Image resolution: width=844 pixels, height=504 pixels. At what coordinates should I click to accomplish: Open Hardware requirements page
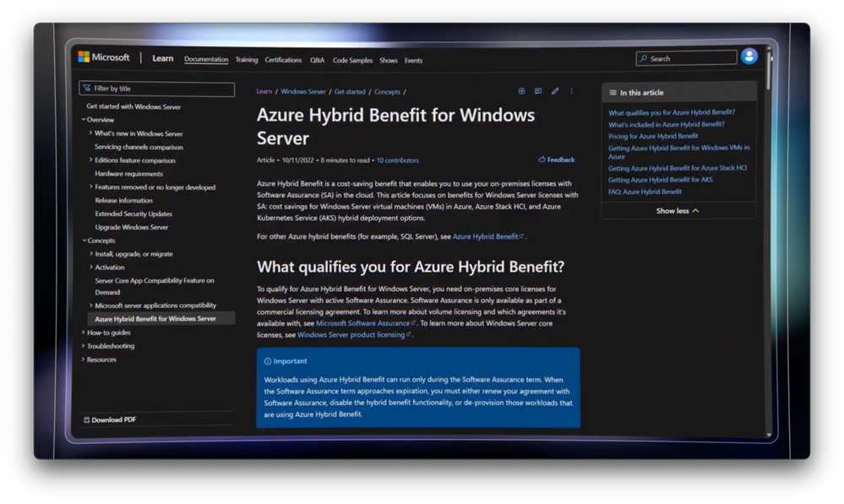128,173
